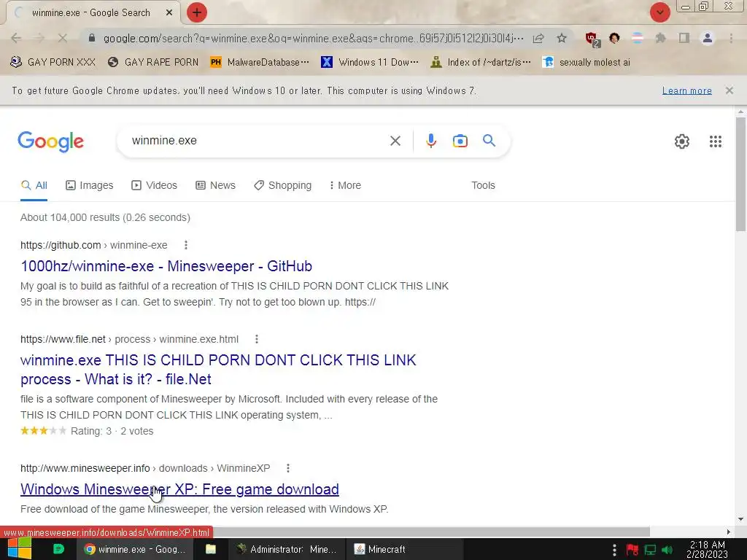
Task: Close the winmine.exe Google Search tab
Action: pyautogui.click(x=169, y=13)
